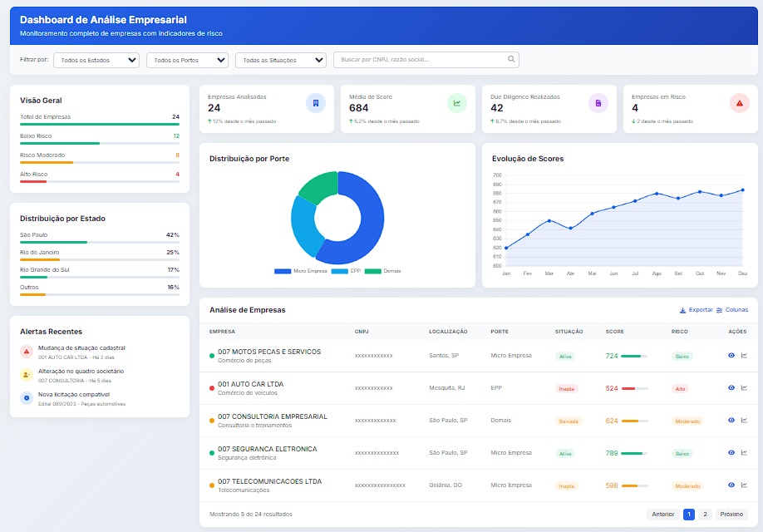View 007 TELECOMUNICACOES LTDA with the eye icon

point(732,485)
